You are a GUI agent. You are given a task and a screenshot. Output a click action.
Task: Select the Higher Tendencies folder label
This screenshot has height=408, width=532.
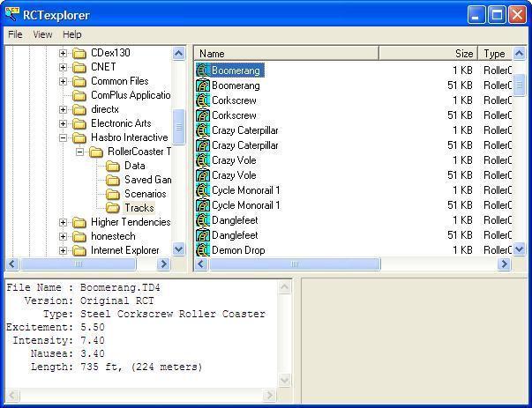tap(131, 222)
